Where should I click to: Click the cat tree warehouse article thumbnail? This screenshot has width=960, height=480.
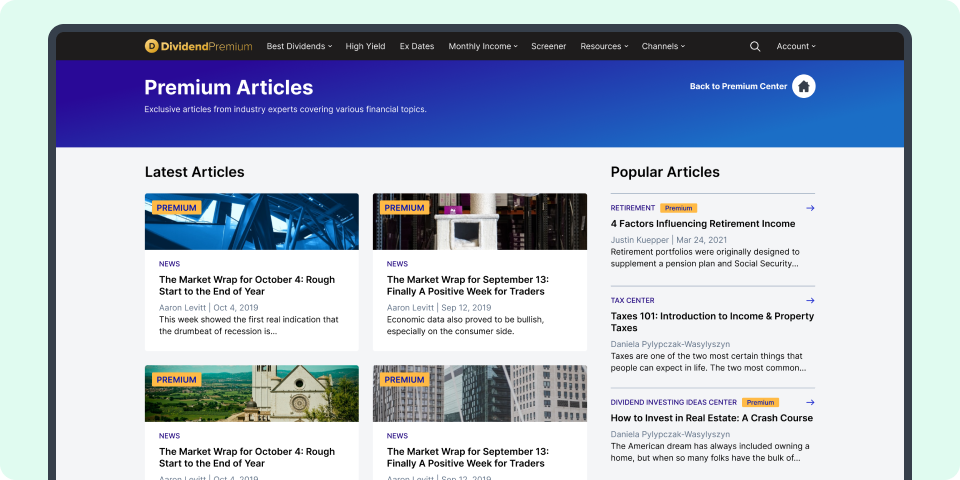tap(479, 222)
